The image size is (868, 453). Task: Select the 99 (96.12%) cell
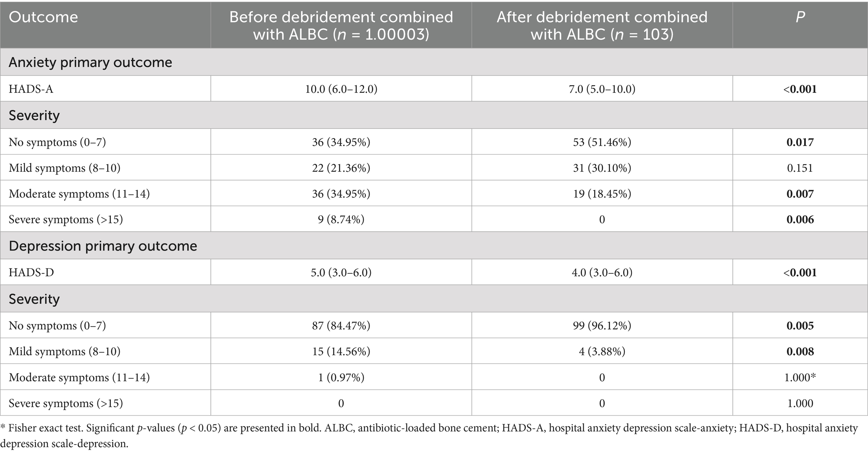602,326
